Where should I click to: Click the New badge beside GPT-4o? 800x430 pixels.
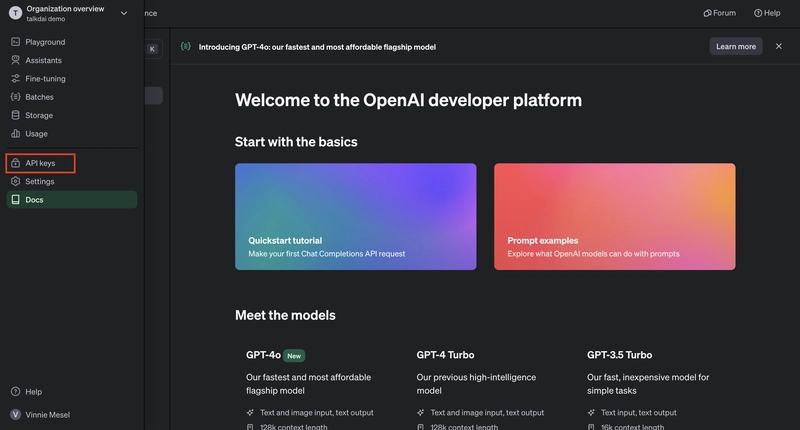pos(294,356)
